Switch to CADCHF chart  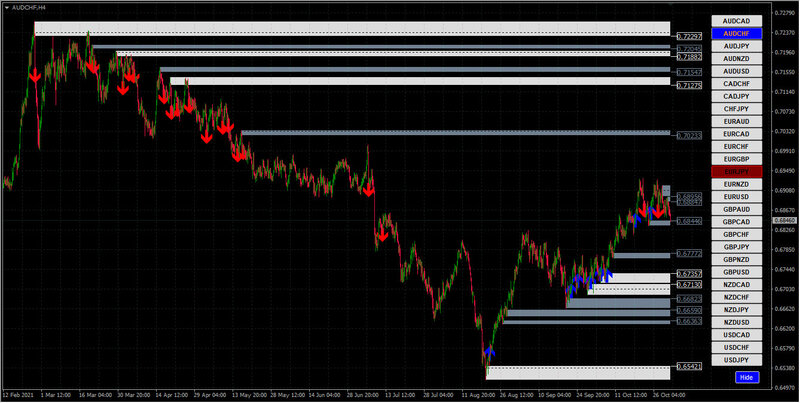(737, 84)
